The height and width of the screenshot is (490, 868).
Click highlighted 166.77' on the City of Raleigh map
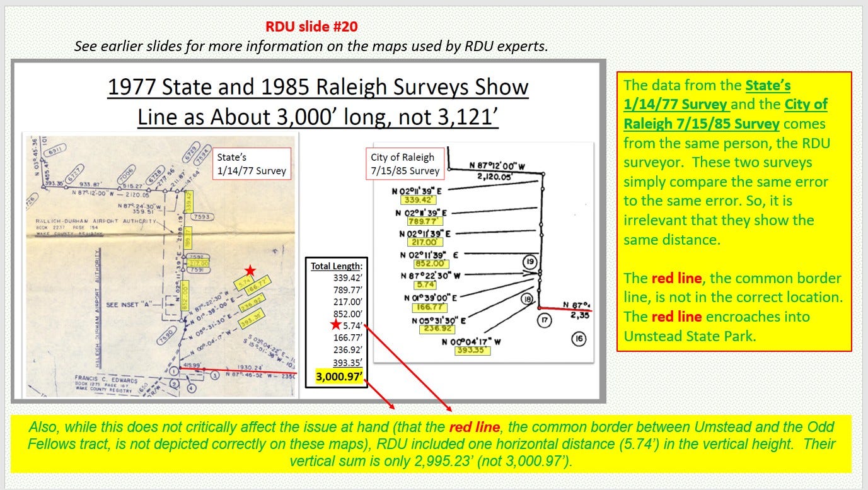431,307
